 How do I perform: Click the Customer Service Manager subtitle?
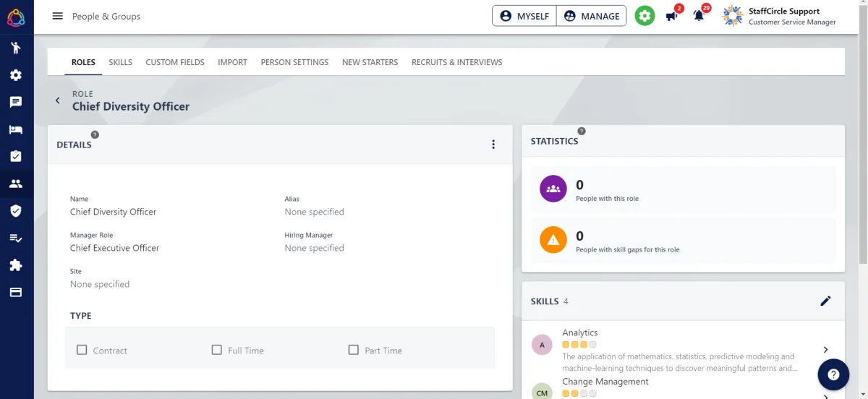click(x=792, y=22)
